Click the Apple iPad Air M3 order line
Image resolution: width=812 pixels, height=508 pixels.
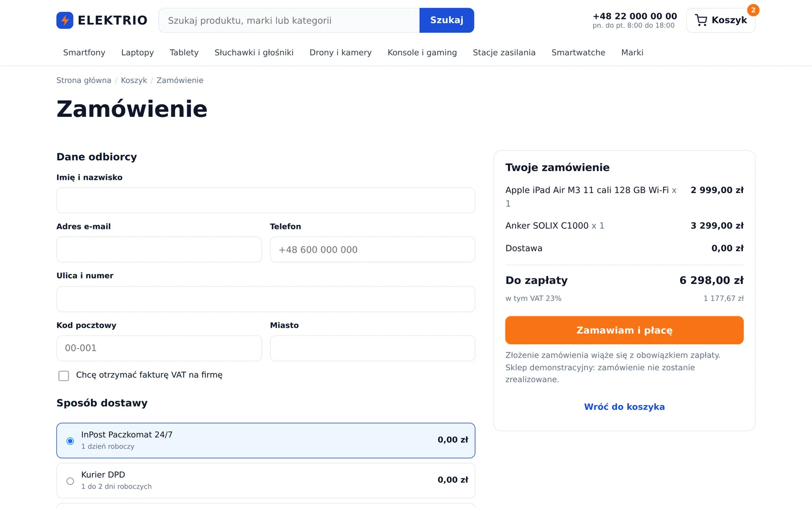(x=624, y=197)
